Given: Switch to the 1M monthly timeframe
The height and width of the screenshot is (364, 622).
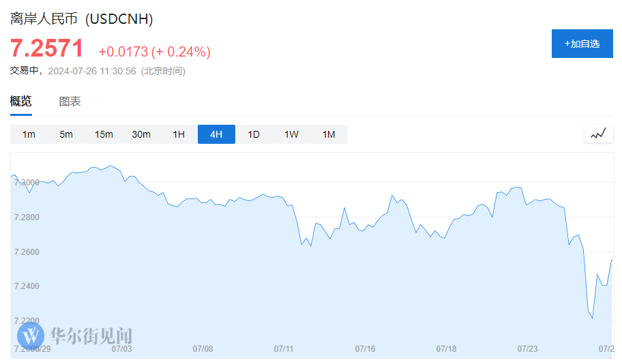Looking at the screenshot, I should click(329, 134).
